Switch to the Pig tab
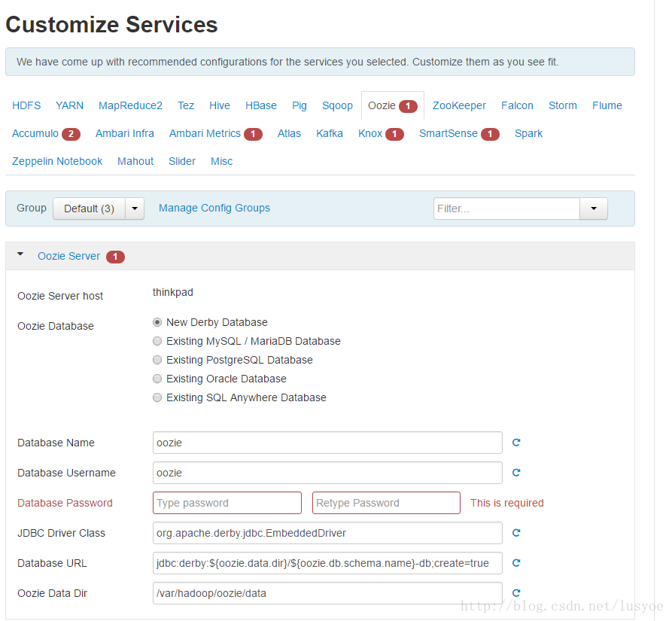This screenshot has width=672, height=621. [300, 105]
